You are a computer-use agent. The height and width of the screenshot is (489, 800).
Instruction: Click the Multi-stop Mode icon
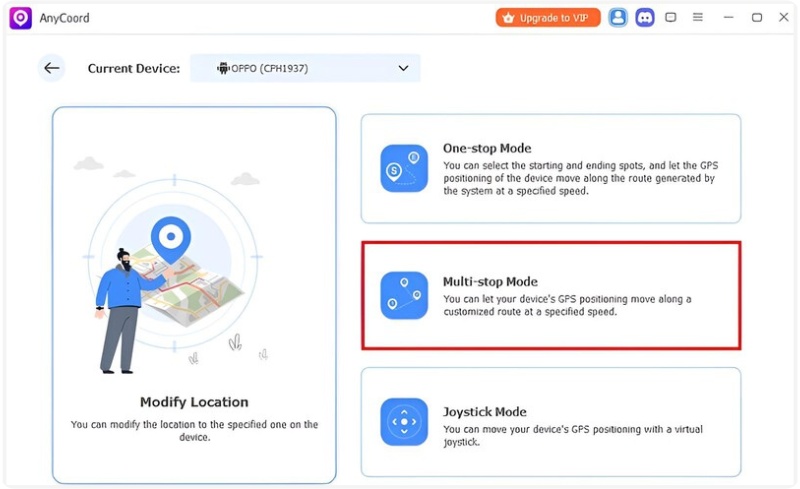(404, 295)
